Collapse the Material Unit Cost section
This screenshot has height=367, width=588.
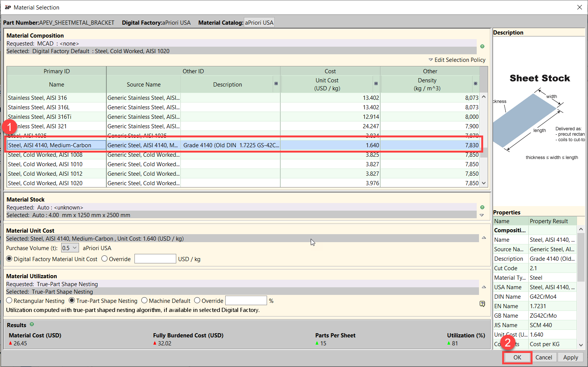point(484,238)
